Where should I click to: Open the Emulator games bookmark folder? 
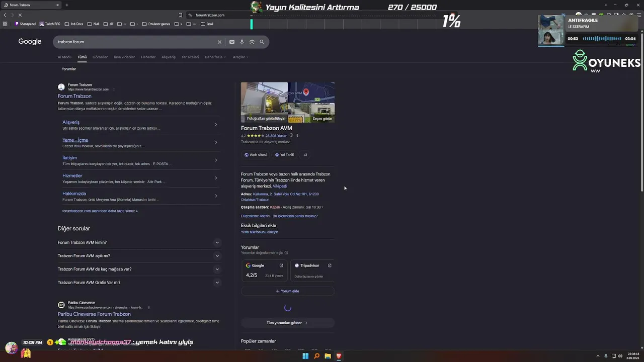pyautogui.click(x=156, y=24)
